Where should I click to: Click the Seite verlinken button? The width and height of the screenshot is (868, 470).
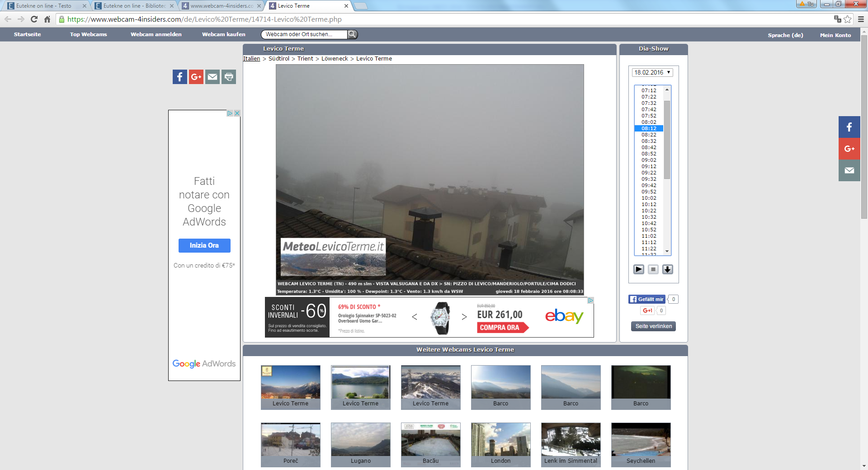point(653,326)
